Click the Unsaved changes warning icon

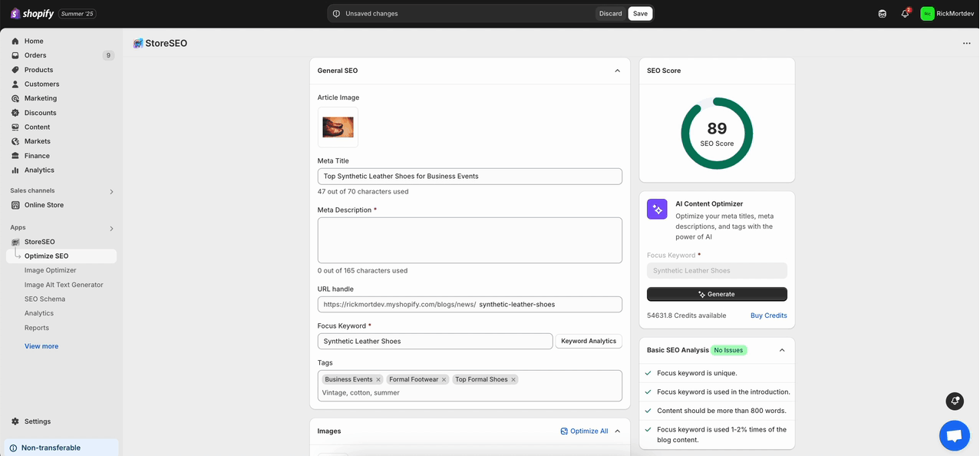[336, 14]
